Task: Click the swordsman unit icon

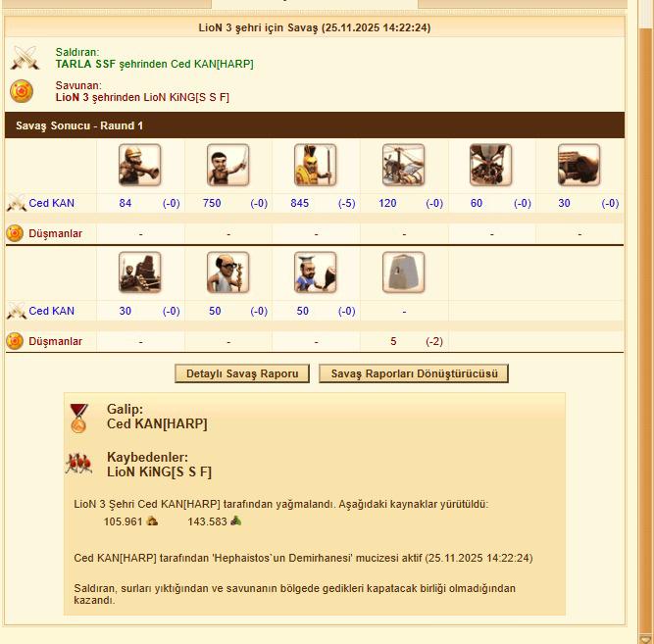Action: point(227,165)
